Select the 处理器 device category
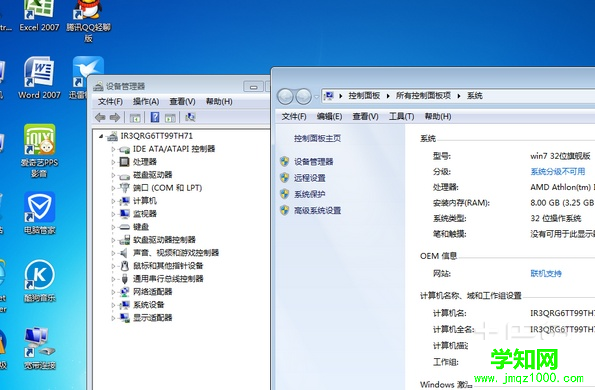The height and width of the screenshot is (390, 595). [x=145, y=162]
